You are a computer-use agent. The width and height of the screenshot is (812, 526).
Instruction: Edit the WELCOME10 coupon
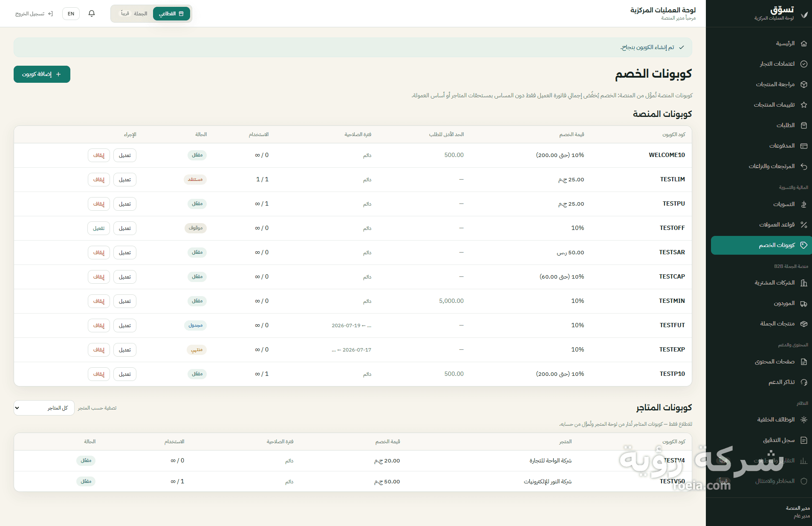click(x=125, y=155)
